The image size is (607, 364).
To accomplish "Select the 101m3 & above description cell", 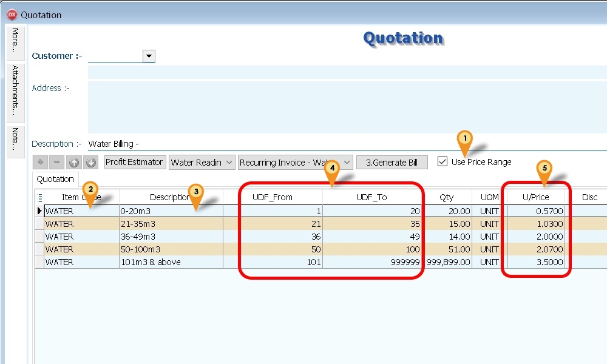I will tap(171, 262).
